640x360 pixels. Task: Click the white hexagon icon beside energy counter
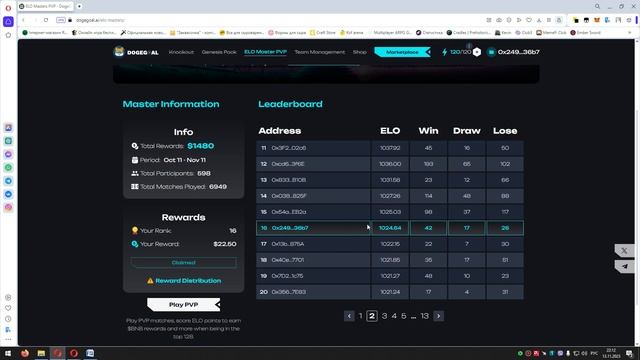[477, 52]
